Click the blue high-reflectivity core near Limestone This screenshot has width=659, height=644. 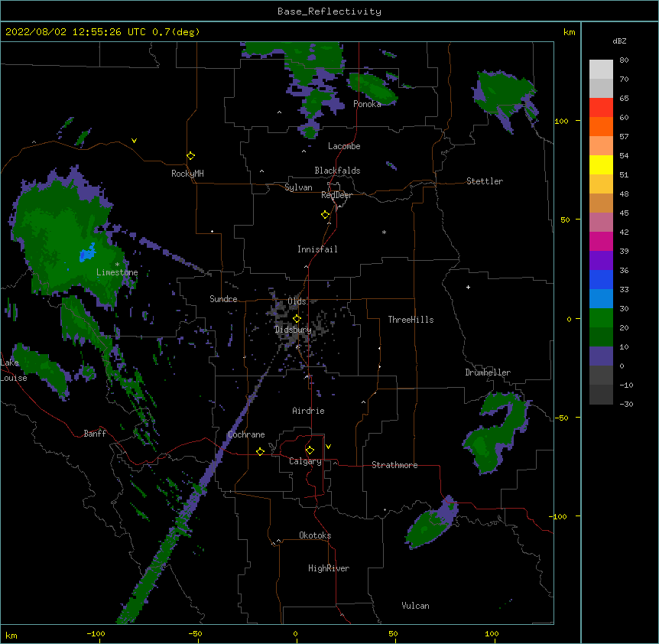click(x=87, y=253)
